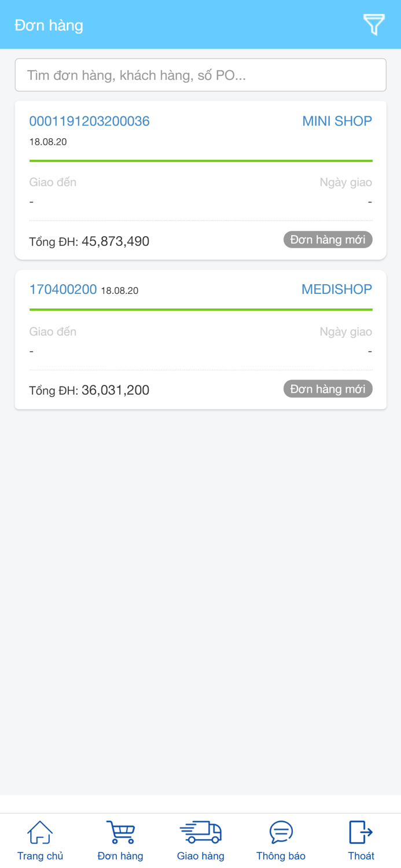
Task: Open order number 170400200
Action: click(x=63, y=289)
